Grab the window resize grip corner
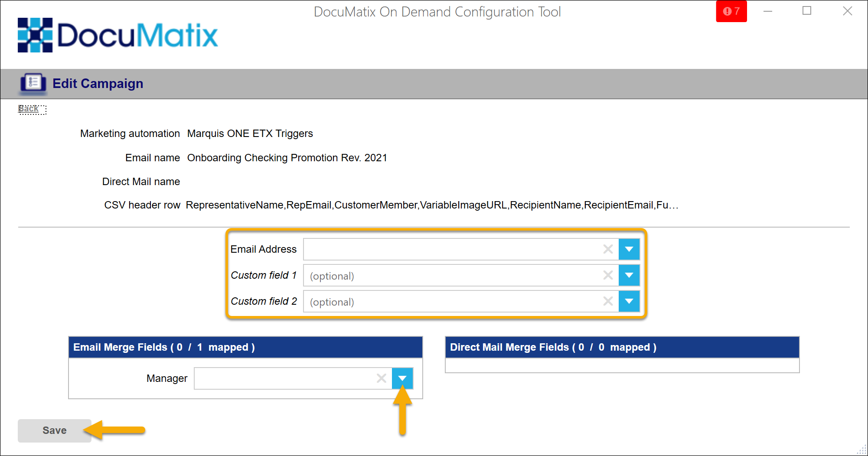The height and width of the screenshot is (456, 868). tap(862, 450)
